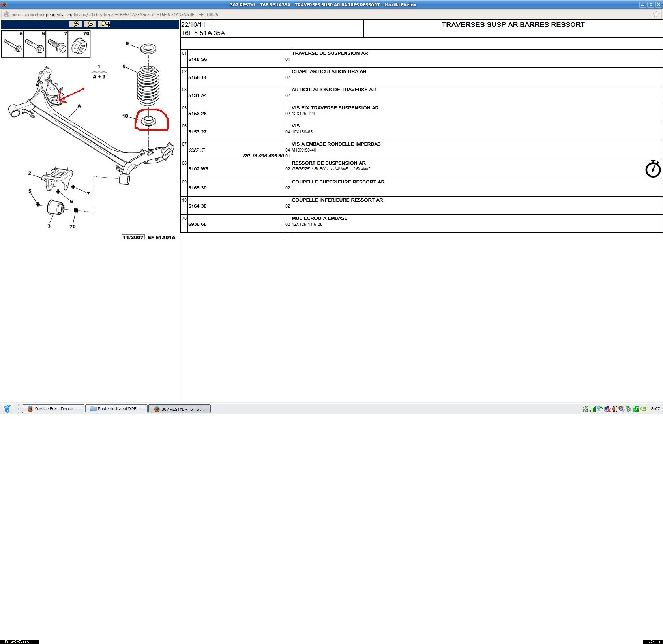Click the stopwatch icon in row 08

pyautogui.click(x=653, y=168)
